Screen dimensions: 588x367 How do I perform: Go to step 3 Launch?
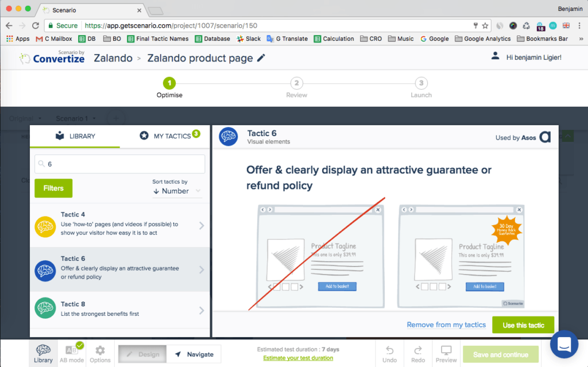421,87
